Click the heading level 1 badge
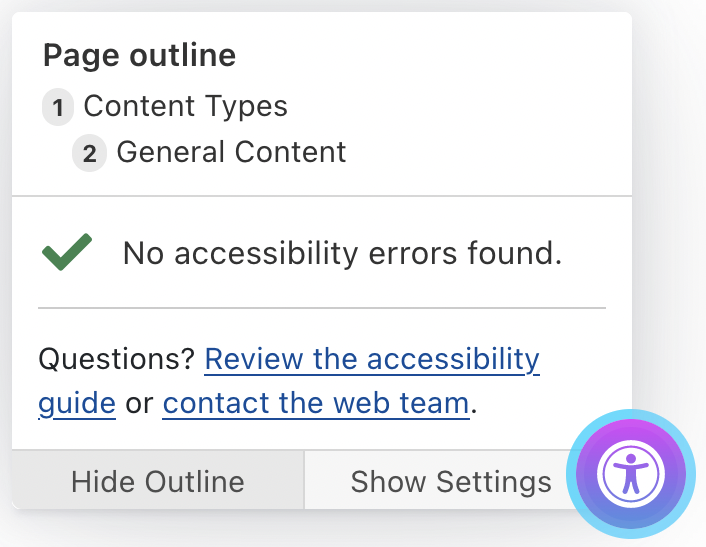 point(58,107)
